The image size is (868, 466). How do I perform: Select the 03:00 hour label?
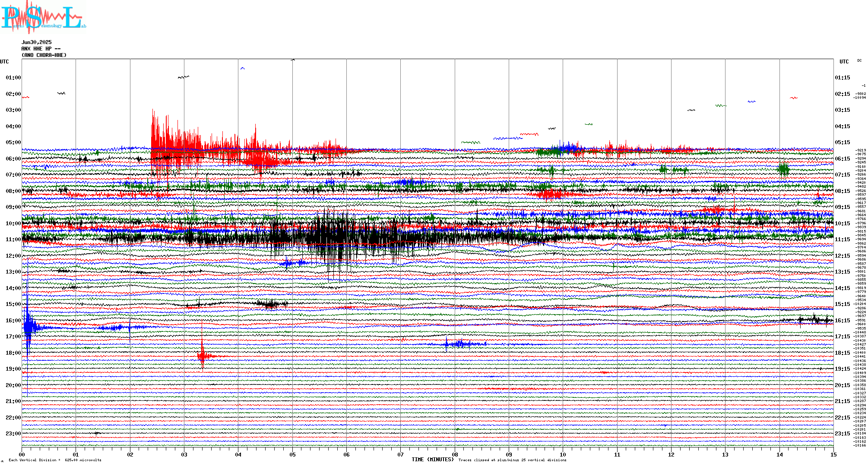point(13,110)
